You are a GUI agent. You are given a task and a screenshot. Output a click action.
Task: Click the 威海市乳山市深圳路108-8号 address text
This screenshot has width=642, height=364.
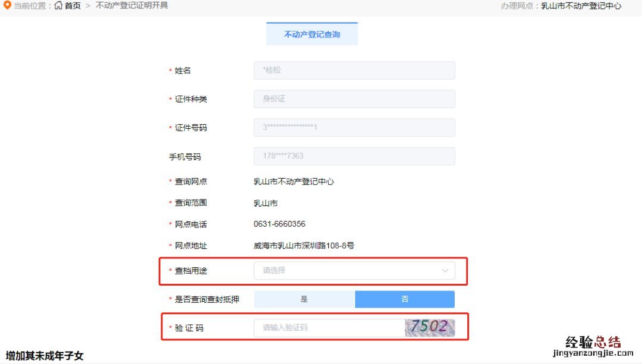(304, 246)
